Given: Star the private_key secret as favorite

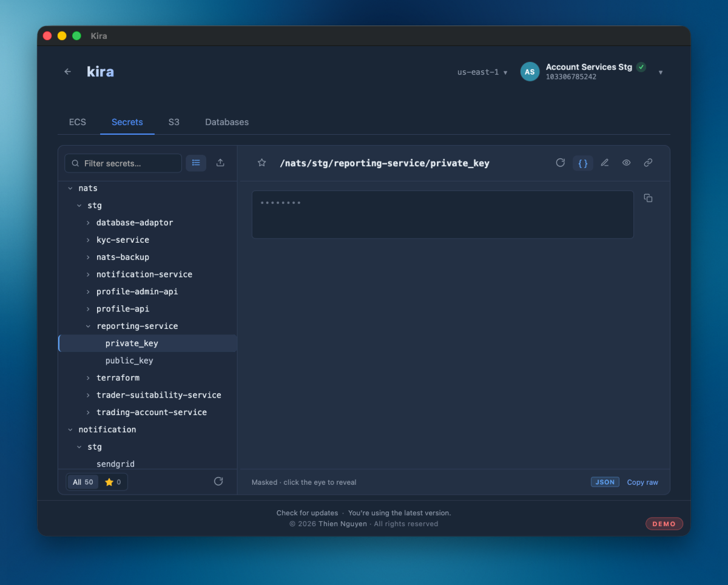Looking at the screenshot, I should point(261,163).
